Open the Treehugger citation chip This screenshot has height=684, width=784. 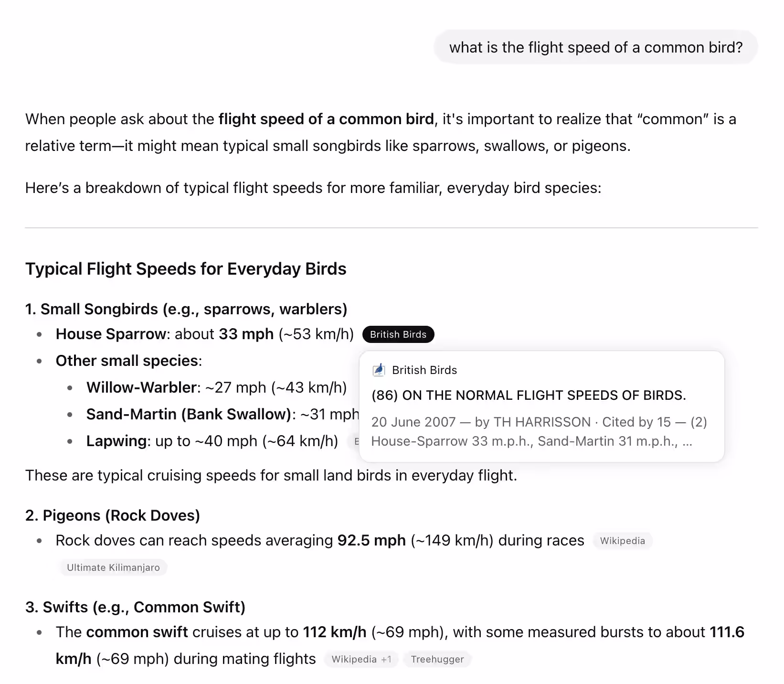point(437,659)
